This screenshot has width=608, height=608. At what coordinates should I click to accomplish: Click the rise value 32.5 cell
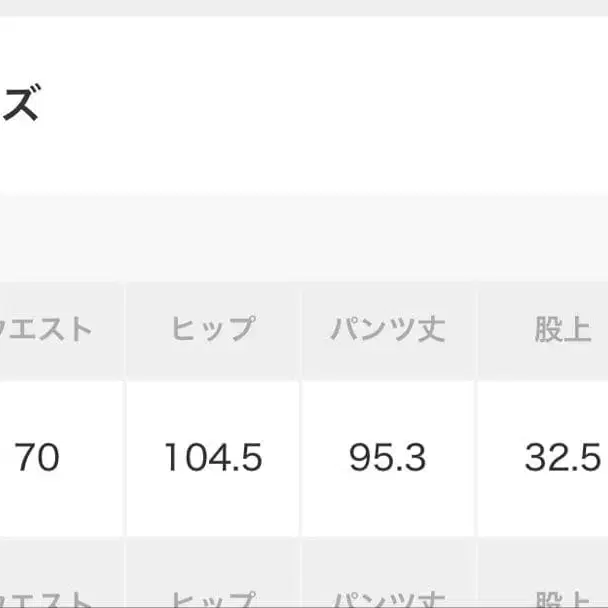pyautogui.click(x=562, y=458)
